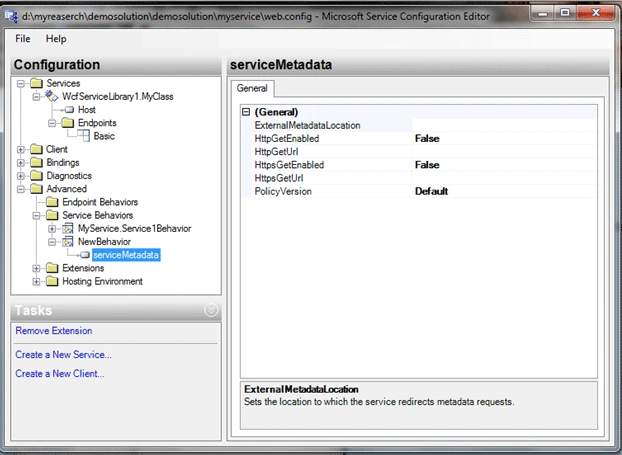Select Hosting Environment tree label

coord(102,282)
